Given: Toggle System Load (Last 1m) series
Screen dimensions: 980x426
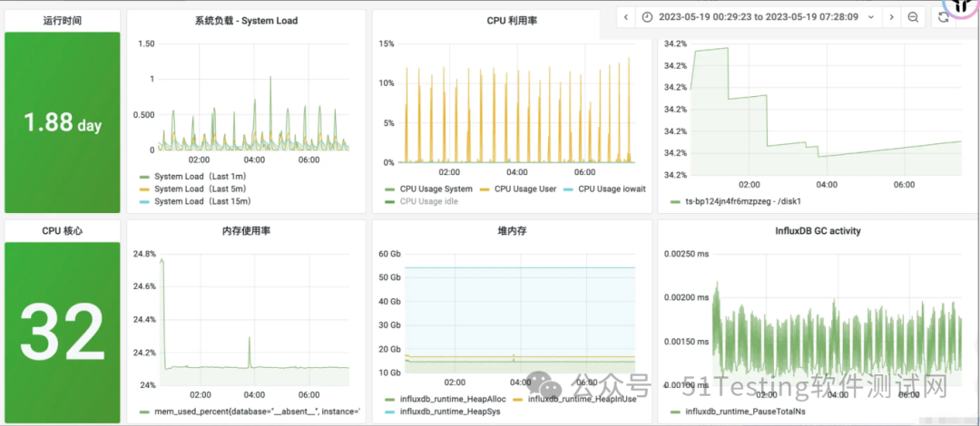Looking at the screenshot, I should (x=200, y=177).
